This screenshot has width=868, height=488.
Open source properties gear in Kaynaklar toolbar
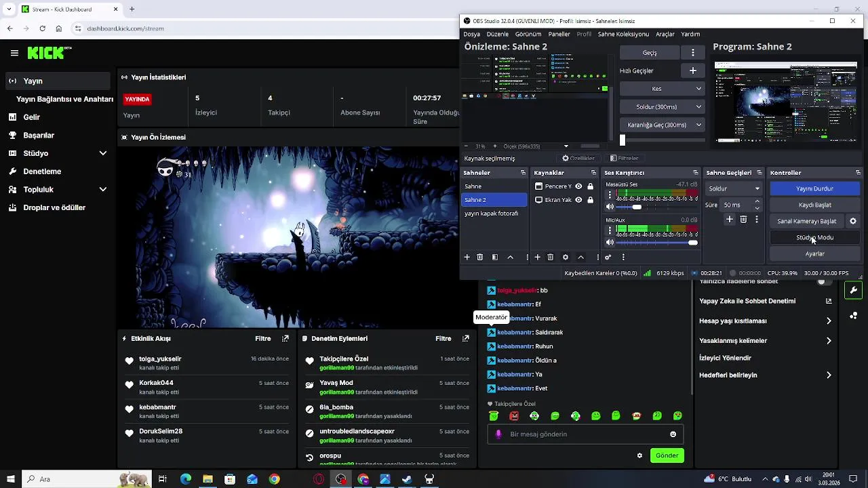[x=566, y=258]
